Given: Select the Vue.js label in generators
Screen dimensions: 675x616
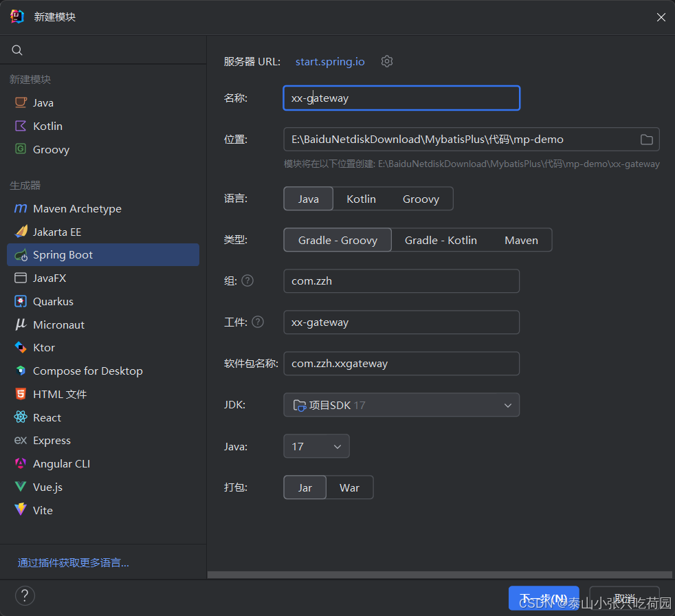Looking at the screenshot, I should click(x=48, y=487).
